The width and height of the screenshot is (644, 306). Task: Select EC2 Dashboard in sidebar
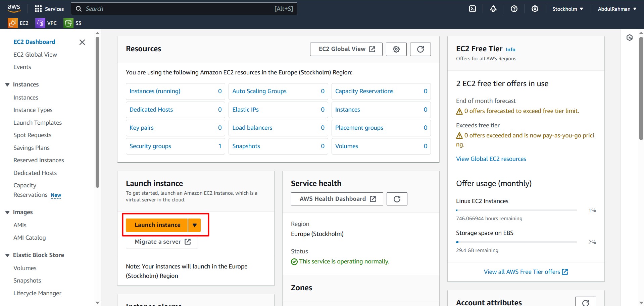tap(34, 42)
